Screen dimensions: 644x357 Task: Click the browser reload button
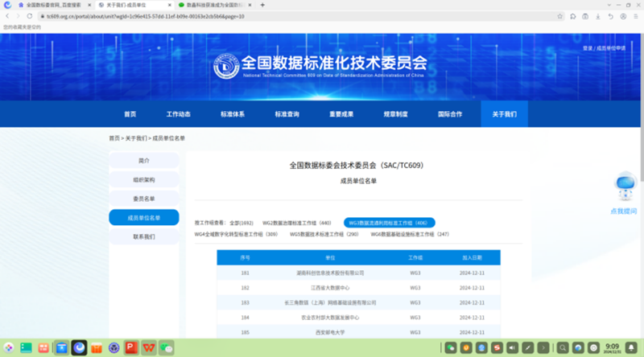coord(30,16)
